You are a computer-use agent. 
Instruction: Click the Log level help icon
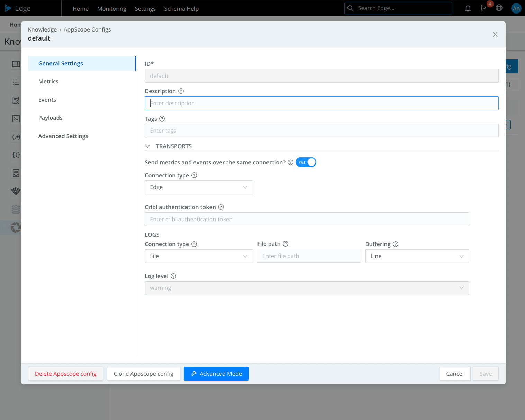(x=174, y=276)
